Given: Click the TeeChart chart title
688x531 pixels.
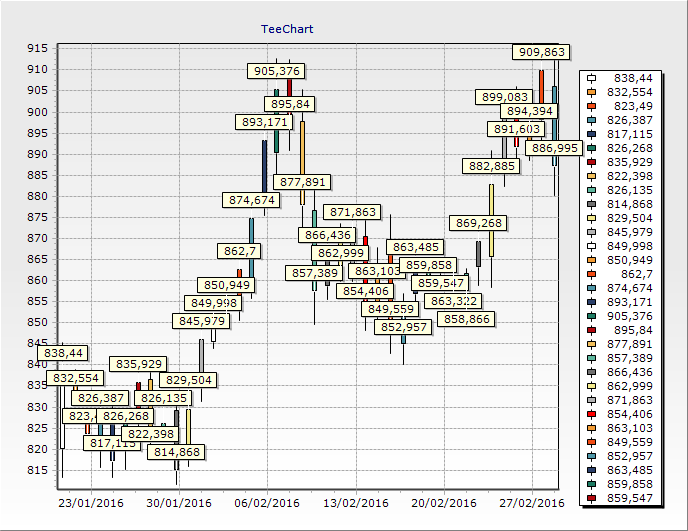Looking at the screenshot, I should (x=287, y=29).
